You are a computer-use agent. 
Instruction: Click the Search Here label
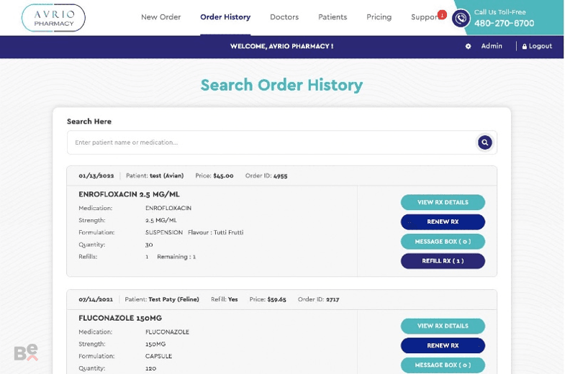(89, 122)
